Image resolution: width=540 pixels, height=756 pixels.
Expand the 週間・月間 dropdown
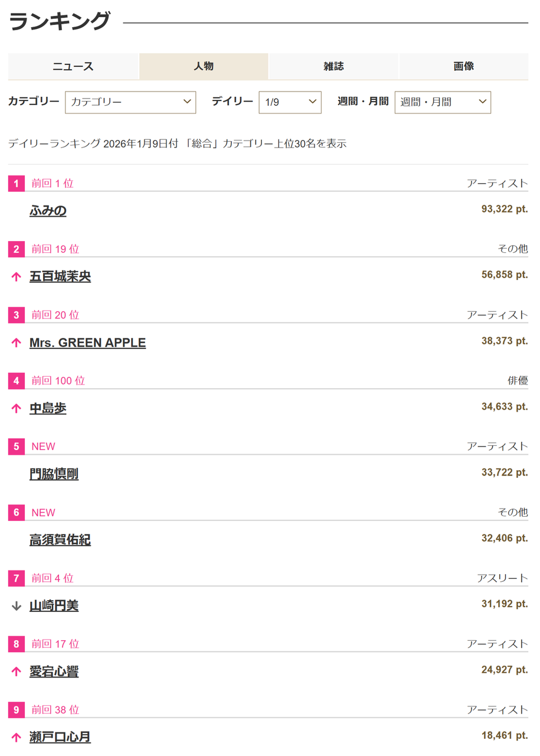(x=443, y=102)
